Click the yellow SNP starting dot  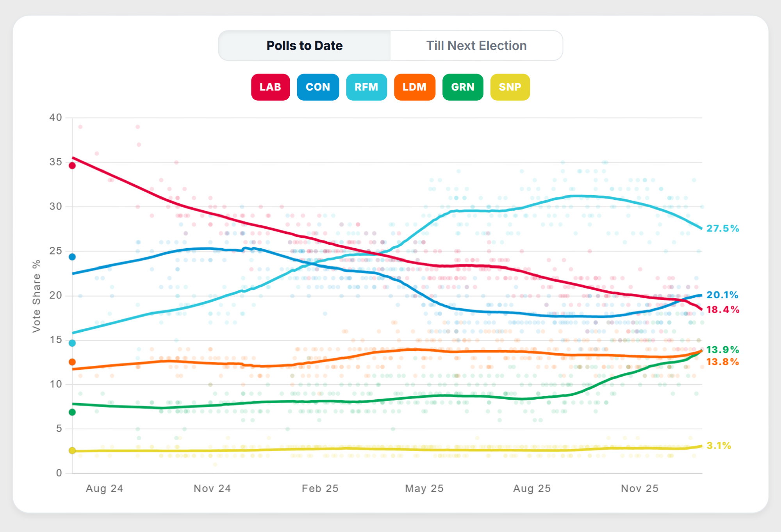[x=72, y=450]
